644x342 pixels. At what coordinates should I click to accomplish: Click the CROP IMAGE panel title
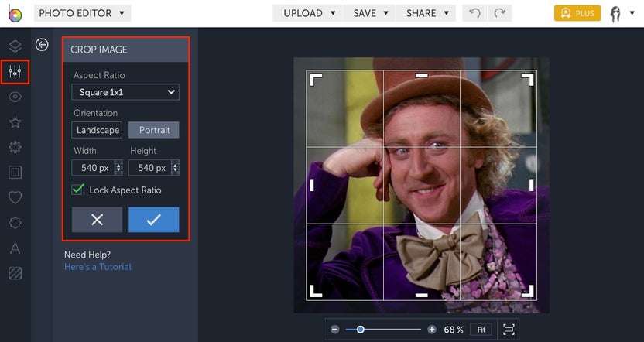click(x=99, y=50)
